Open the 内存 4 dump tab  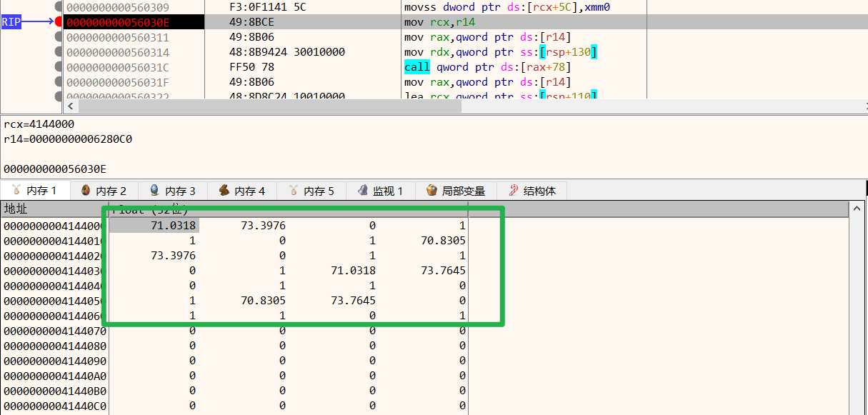[x=242, y=191]
